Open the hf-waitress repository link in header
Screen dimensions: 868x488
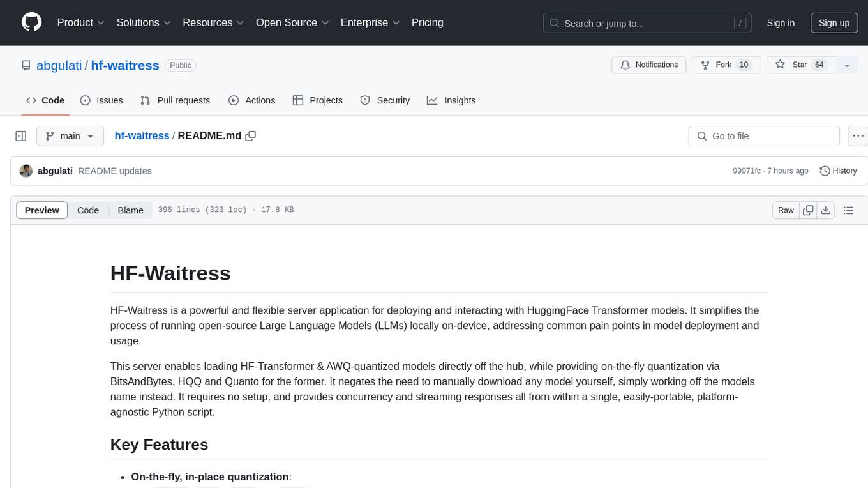(125, 65)
